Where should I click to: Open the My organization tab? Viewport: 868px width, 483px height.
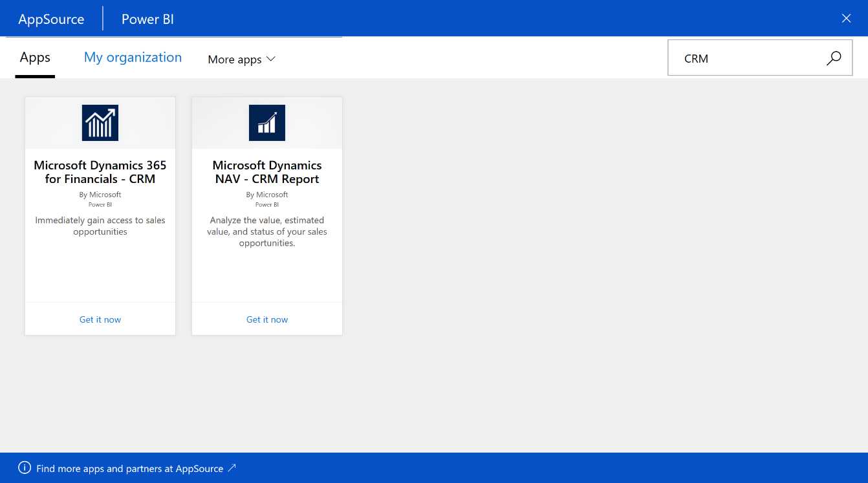(x=133, y=57)
